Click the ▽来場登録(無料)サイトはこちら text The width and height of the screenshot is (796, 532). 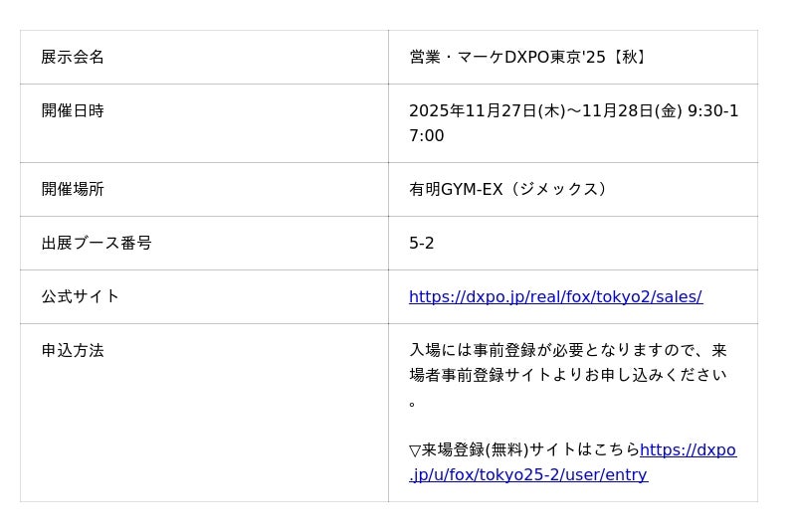coord(524,449)
